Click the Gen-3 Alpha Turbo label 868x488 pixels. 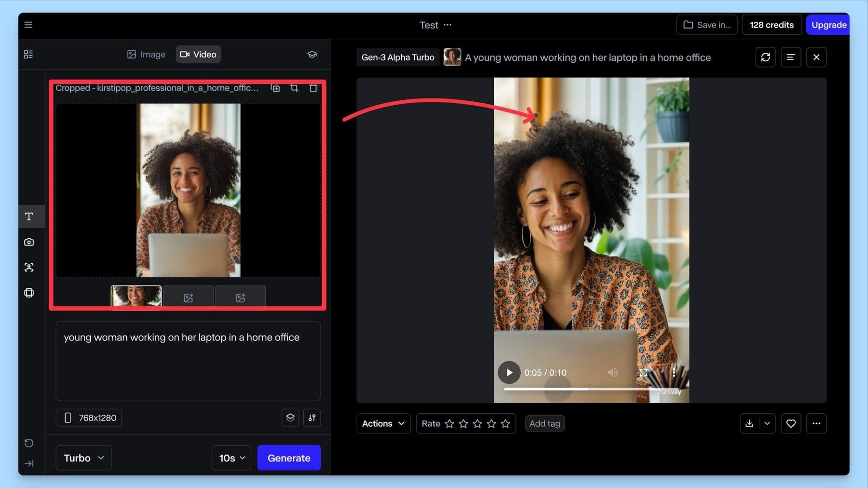[398, 57]
